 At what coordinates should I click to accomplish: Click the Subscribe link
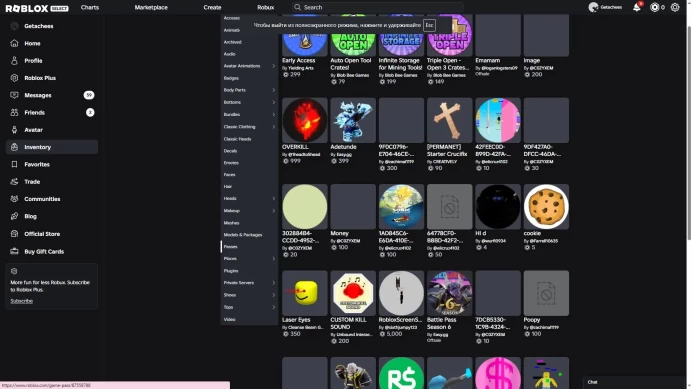22,301
